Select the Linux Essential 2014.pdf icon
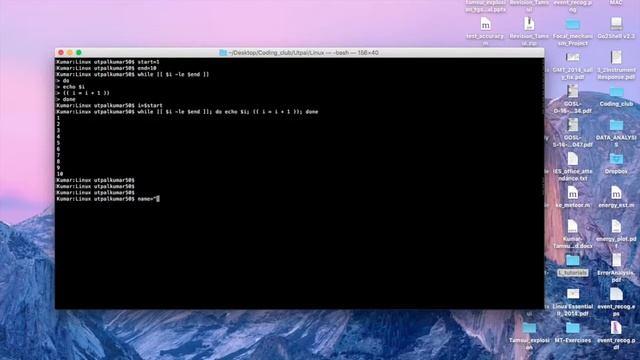This screenshot has height=360, width=640. coord(573,294)
